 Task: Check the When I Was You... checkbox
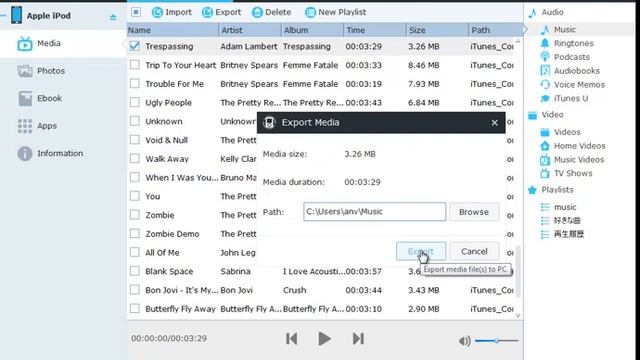click(135, 178)
